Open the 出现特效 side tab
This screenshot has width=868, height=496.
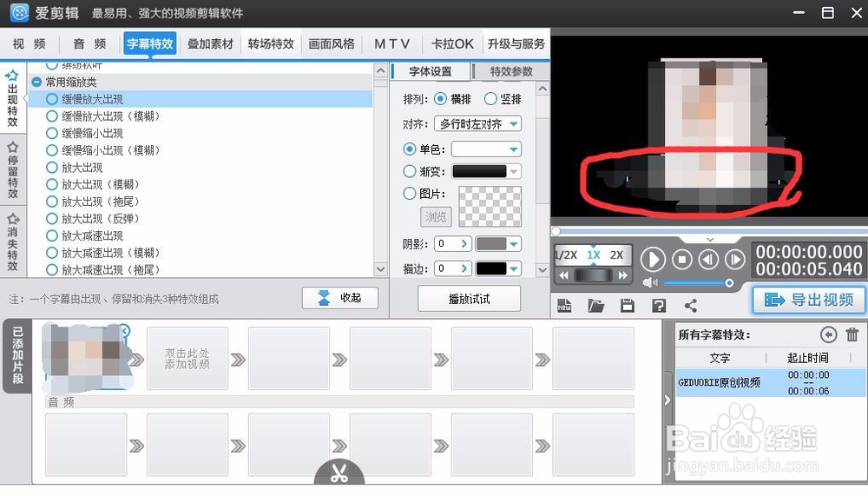tap(12, 99)
